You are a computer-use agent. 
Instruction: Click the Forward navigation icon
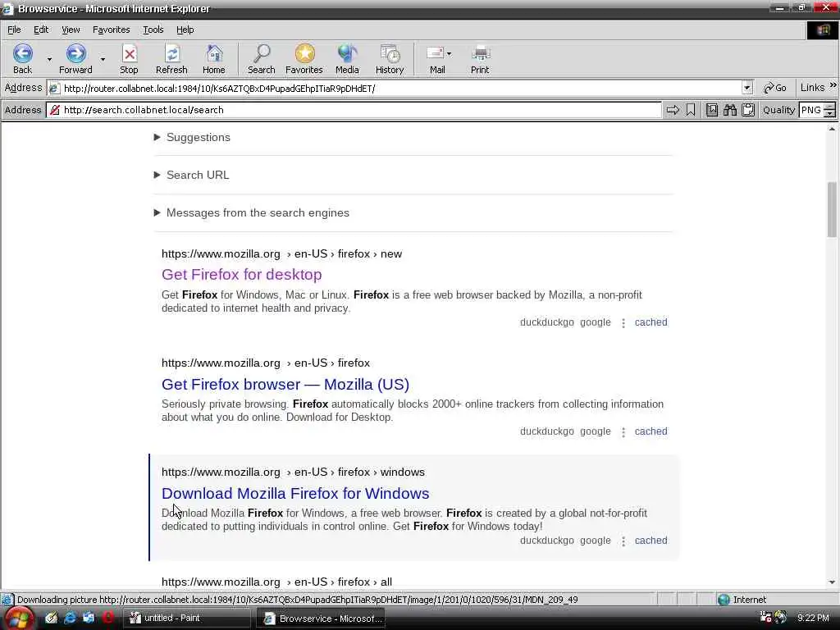click(75, 54)
